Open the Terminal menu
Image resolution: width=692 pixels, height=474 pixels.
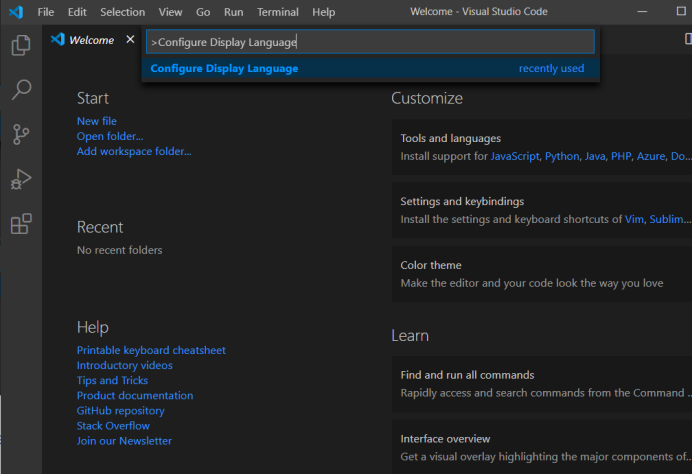(x=277, y=12)
